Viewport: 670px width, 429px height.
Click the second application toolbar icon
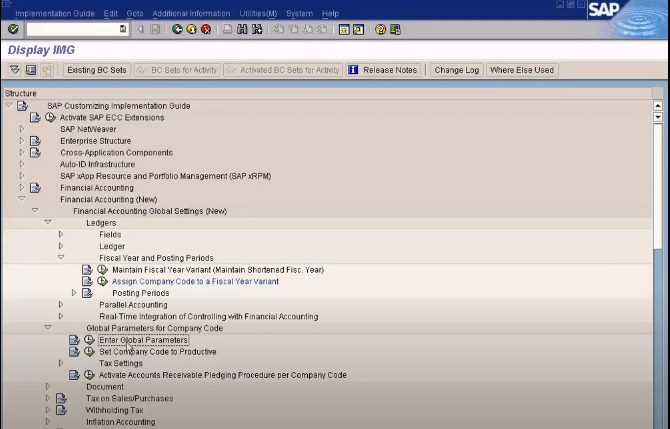coord(31,70)
